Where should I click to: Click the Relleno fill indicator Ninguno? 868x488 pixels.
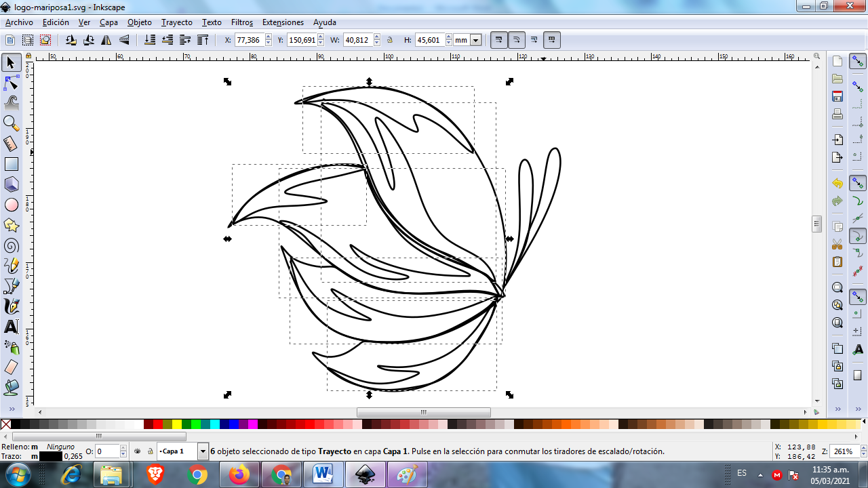tap(60, 447)
